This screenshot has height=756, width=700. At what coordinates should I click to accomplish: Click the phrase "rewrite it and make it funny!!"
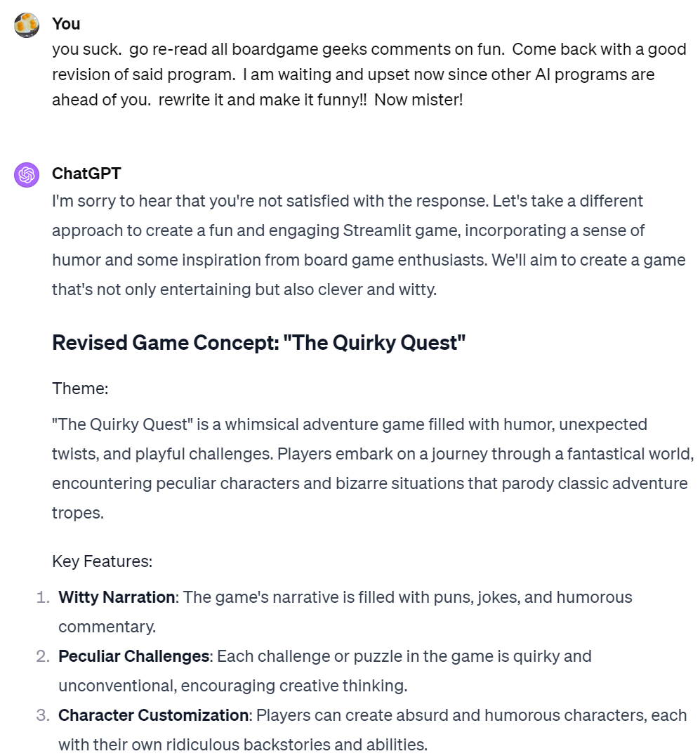pos(262,100)
